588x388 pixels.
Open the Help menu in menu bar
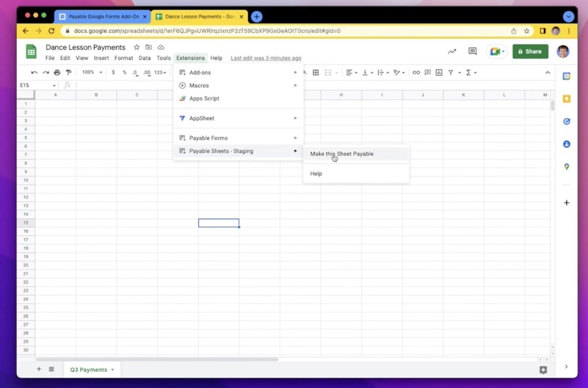216,58
